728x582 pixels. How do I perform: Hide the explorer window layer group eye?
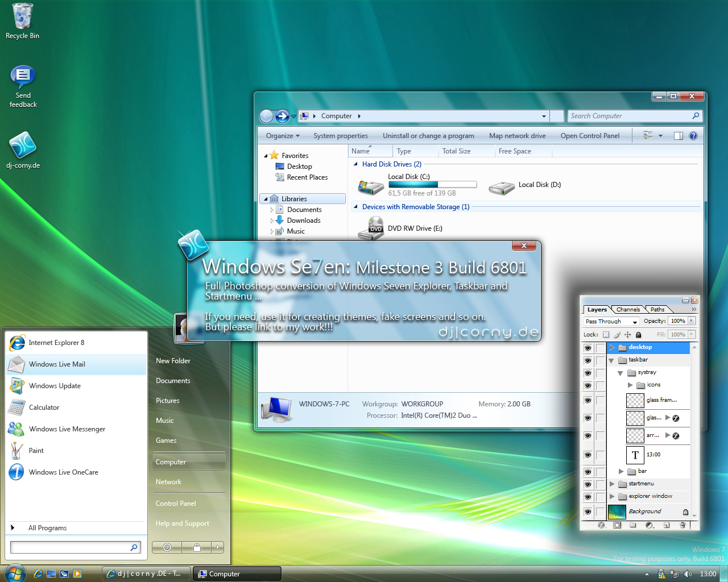click(588, 497)
